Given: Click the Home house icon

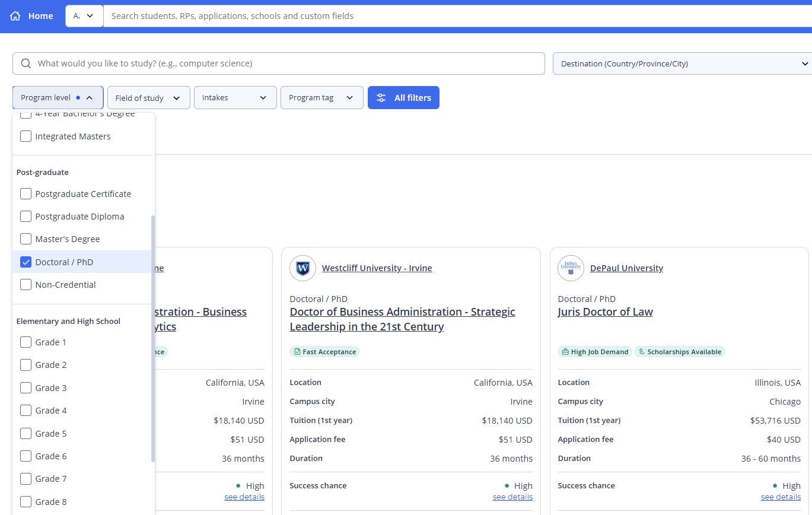Looking at the screenshot, I should coord(15,16).
